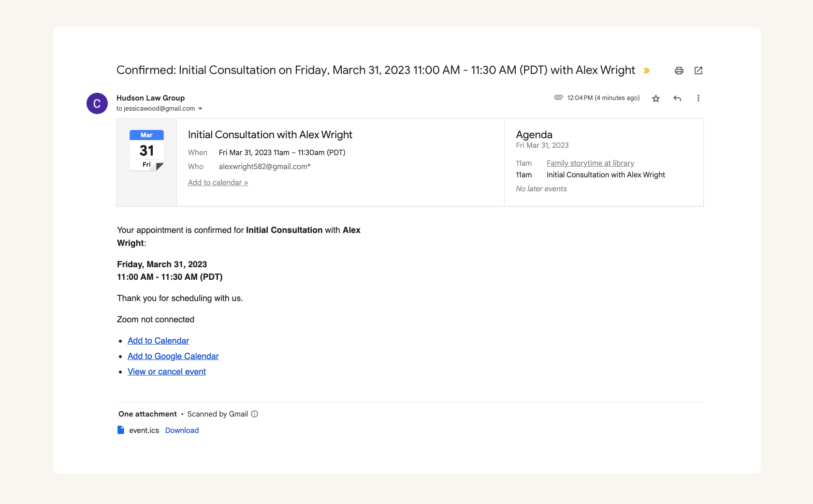Select the email subject line
The height and width of the screenshot is (504, 813).
click(375, 70)
